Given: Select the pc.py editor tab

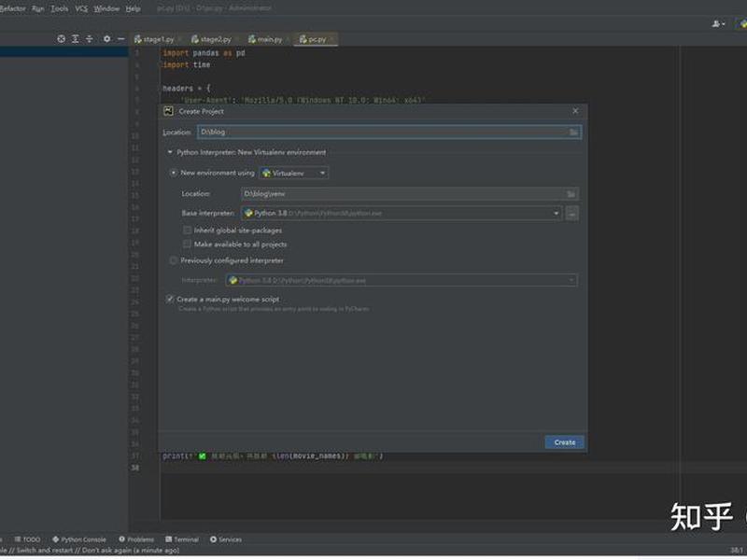Looking at the screenshot, I should (x=314, y=39).
